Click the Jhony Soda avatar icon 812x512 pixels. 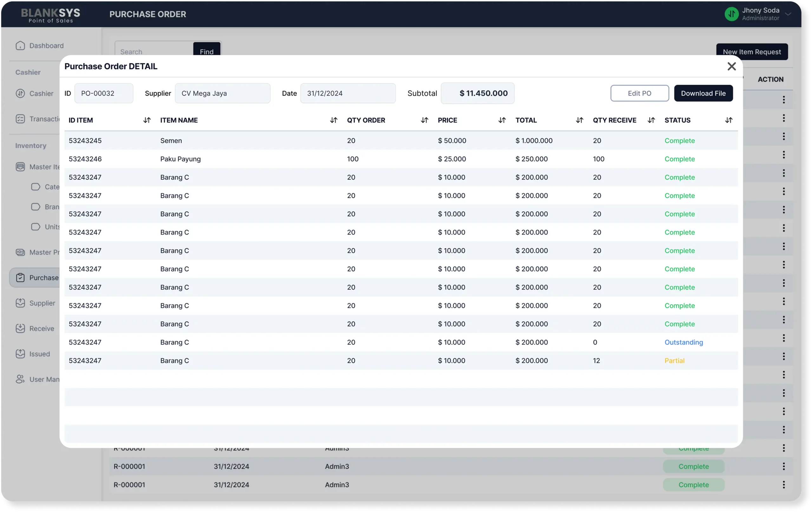click(731, 14)
